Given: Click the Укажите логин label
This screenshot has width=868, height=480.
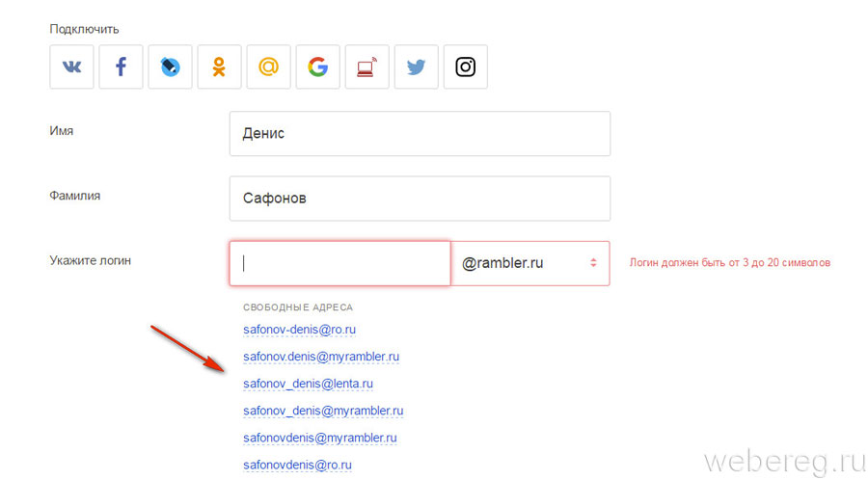Looking at the screenshot, I should [91, 260].
